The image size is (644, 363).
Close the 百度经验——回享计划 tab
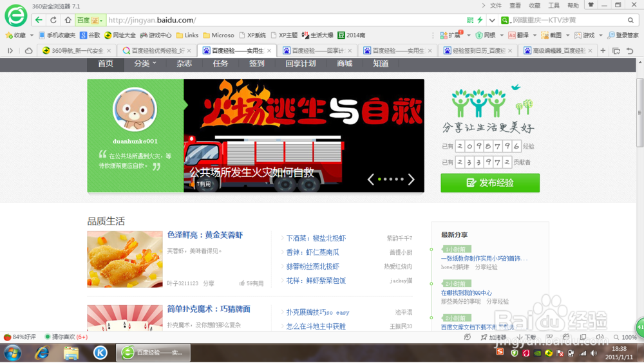350,50
